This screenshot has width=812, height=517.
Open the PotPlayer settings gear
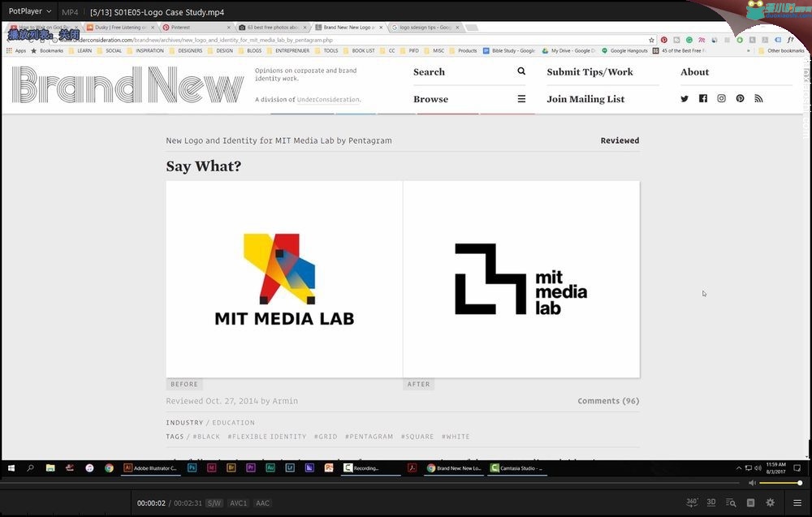(x=770, y=502)
